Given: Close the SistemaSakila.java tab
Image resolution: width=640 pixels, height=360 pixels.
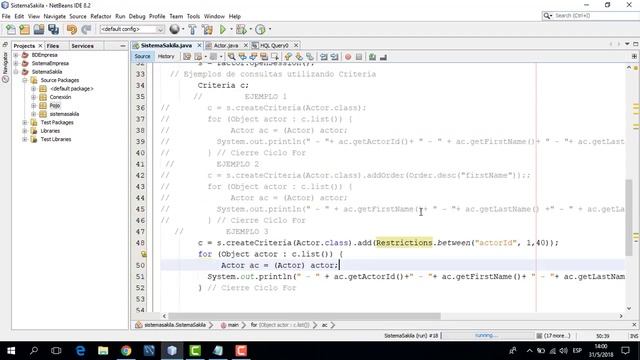Looking at the screenshot, I should point(199,45).
